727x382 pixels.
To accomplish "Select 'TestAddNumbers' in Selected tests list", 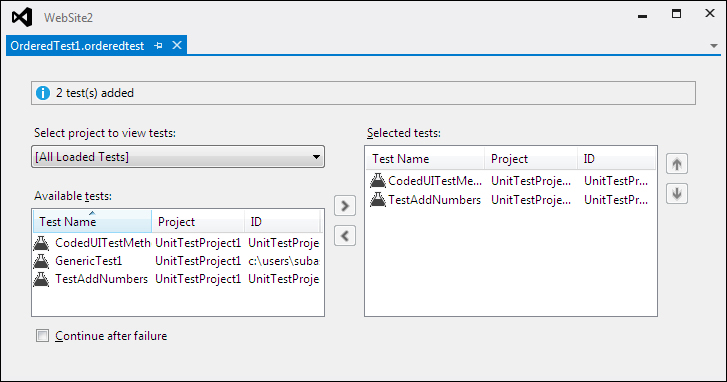I will [434, 200].
